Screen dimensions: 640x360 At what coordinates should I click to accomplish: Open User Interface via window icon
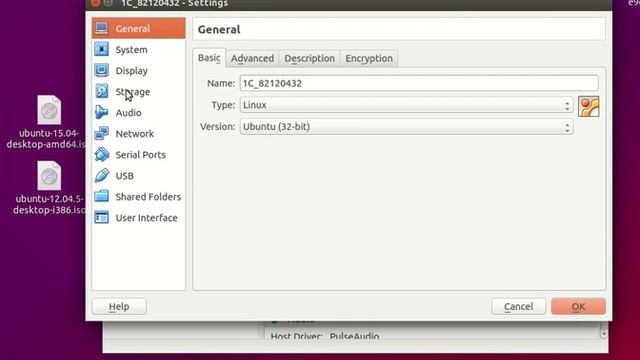tap(102, 218)
